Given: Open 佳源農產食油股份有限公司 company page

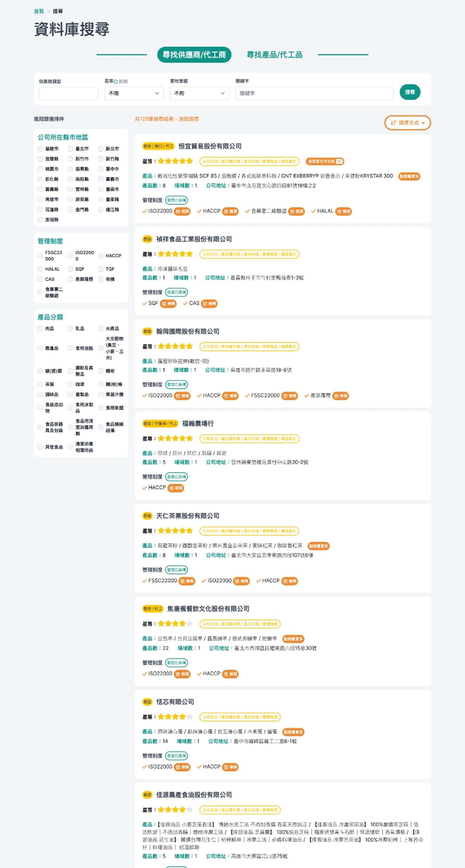Looking at the screenshot, I should [194, 795].
